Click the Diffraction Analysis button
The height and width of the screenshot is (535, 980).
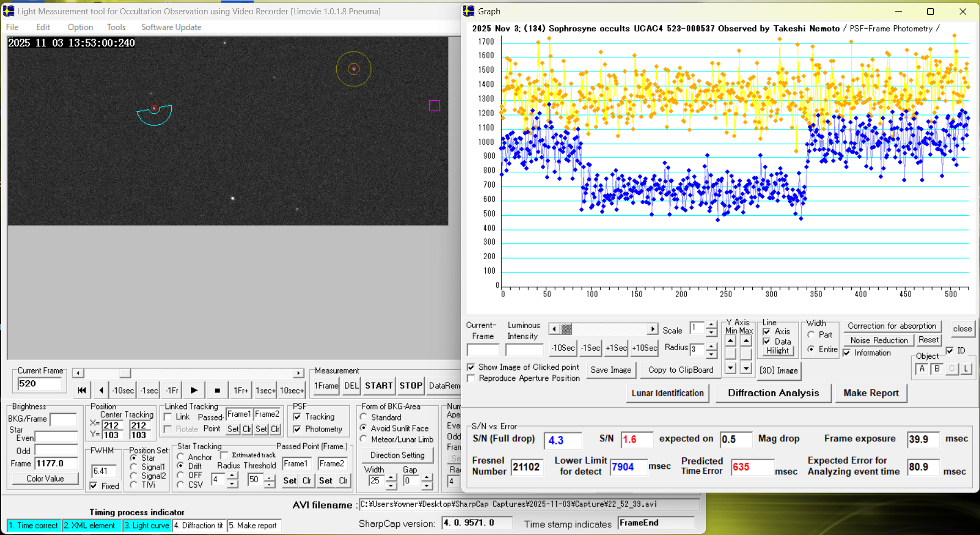773,393
